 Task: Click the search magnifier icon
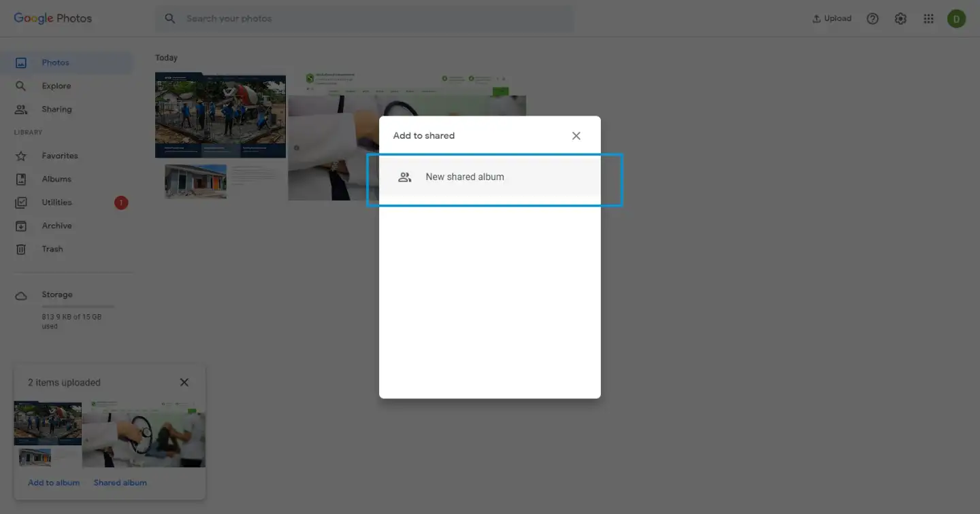click(x=170, y=18)
